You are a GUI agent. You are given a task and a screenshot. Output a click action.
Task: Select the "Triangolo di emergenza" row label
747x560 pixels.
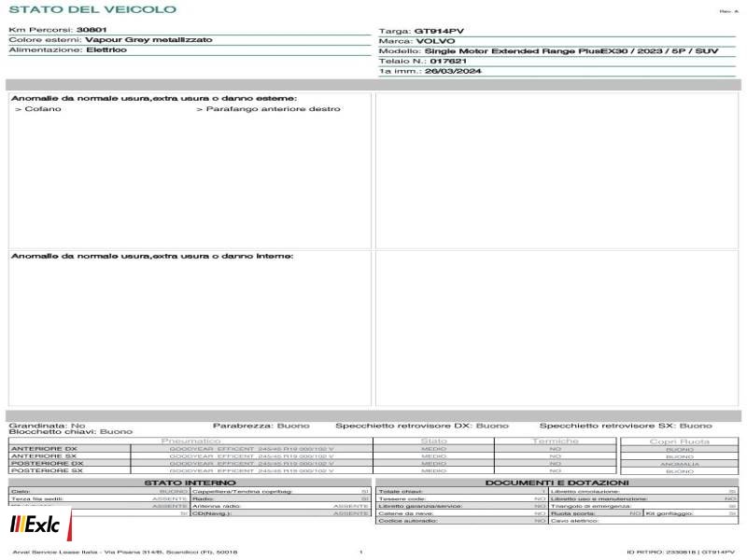(591, 506)
